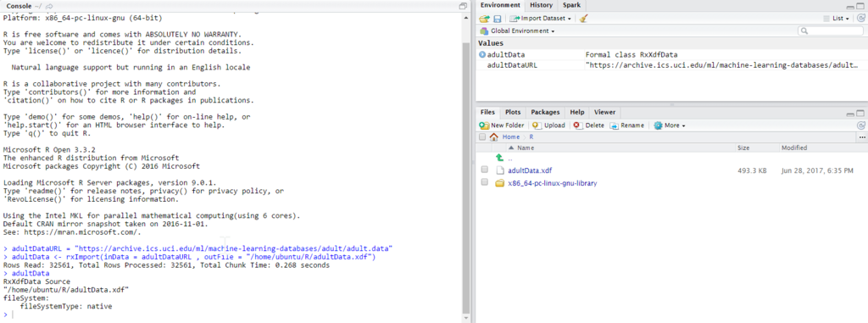
Task: Maximize the Console pane
Action: click(x=464, y=6)
